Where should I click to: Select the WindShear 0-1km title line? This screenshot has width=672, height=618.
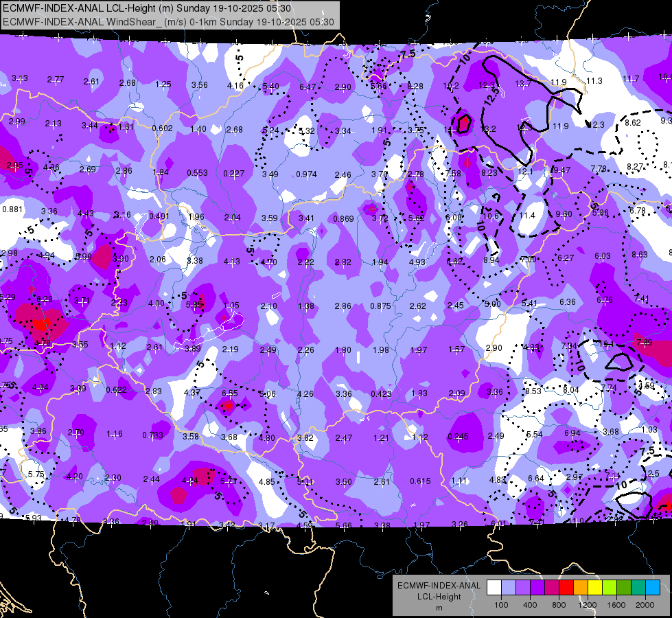point(168,22)
